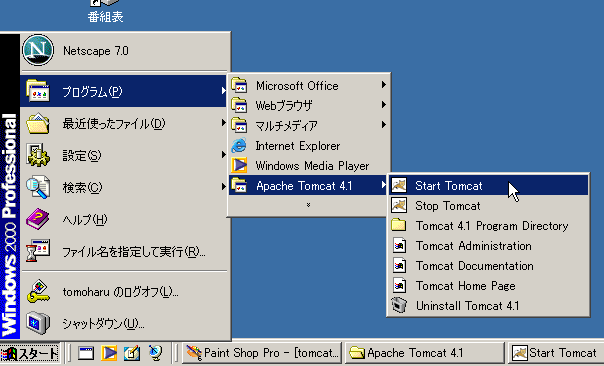
Task: Click the Stop Tomcat cat icon
Action: point(399,205)
